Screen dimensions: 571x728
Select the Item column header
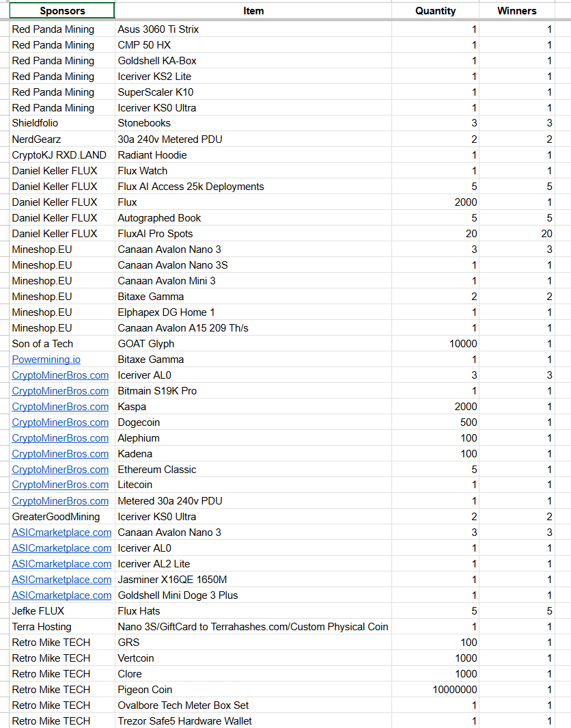click(253, 11)
